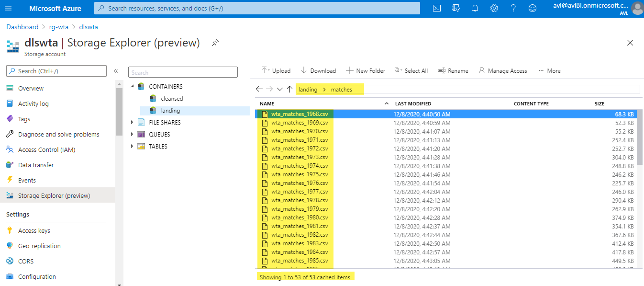Expand the QUEUES tree node
The width and height of the screenshot is (644, 286).
point(133,135)
